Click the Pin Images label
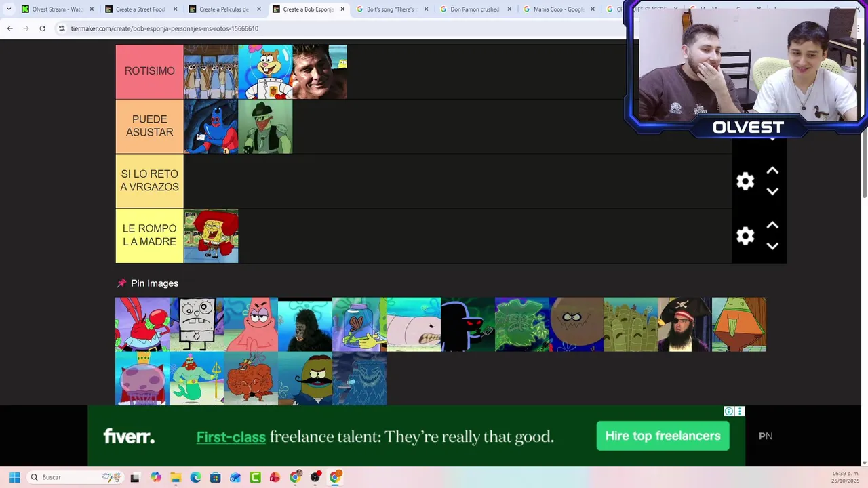 click(x=155, y=283)
